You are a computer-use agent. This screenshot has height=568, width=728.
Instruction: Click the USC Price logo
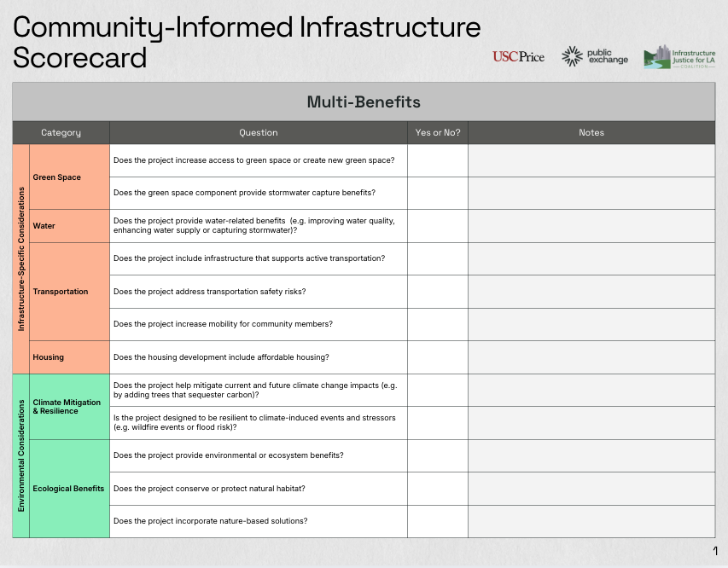pos(518,57)
